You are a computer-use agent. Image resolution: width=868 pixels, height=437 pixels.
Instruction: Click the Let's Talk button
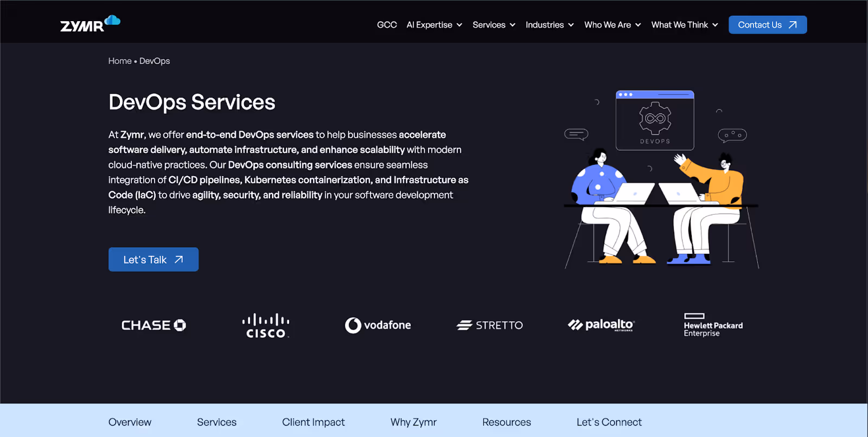154,260
